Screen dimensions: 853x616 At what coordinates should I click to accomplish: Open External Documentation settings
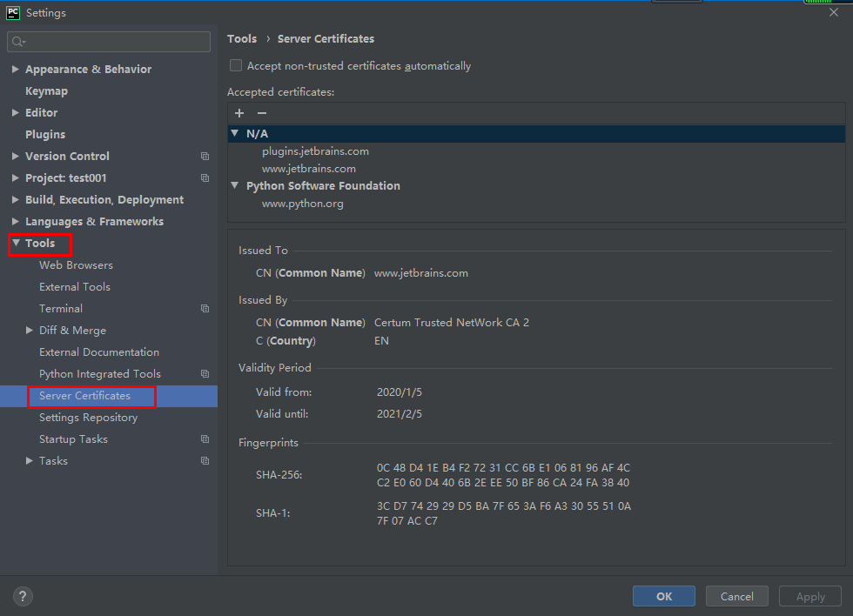[x=99, y=352]
